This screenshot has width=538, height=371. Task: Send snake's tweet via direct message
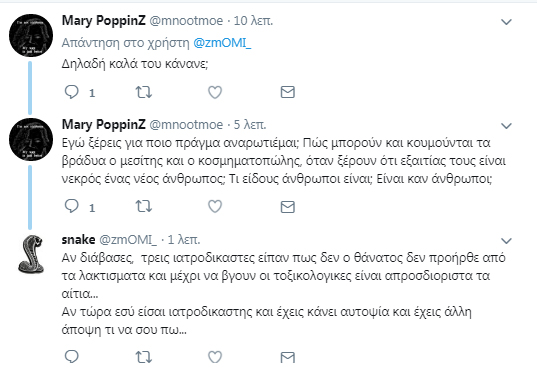point(288,357)
